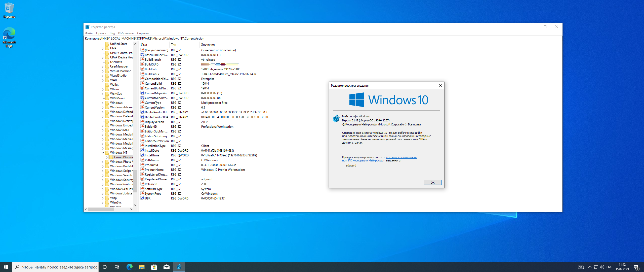Click the Registry Editor title bar icon
This screenshot has height=272, width=644.
pos(87,27)
